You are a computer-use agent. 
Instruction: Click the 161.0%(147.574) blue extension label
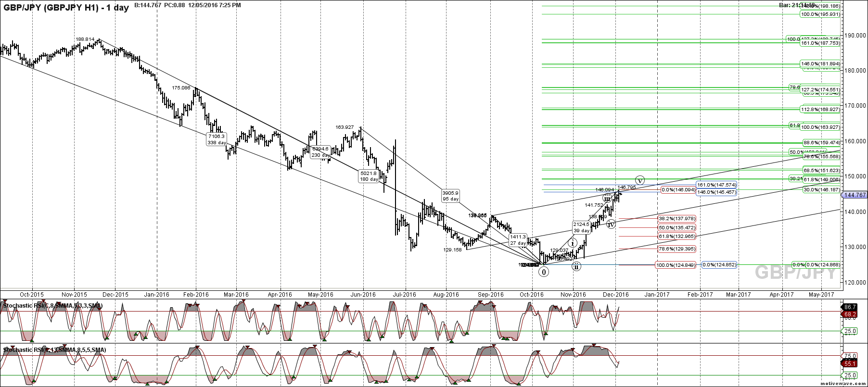tap(716, 185)
